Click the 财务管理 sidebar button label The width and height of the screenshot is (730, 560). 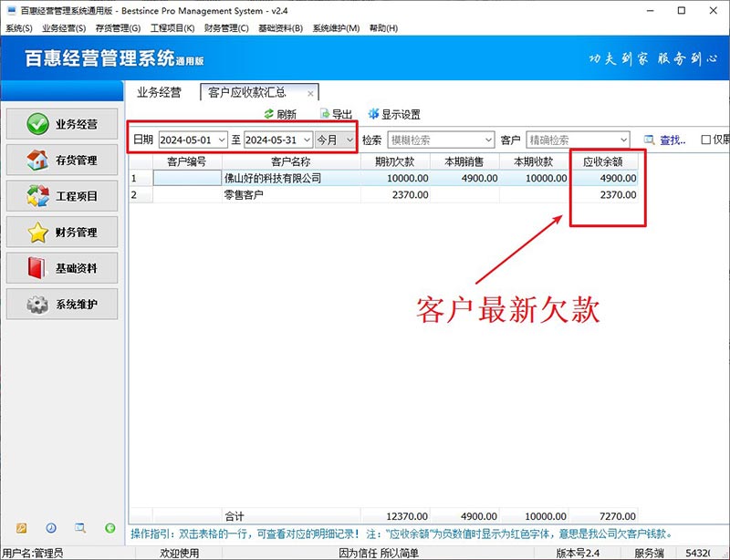coord(77,232)
